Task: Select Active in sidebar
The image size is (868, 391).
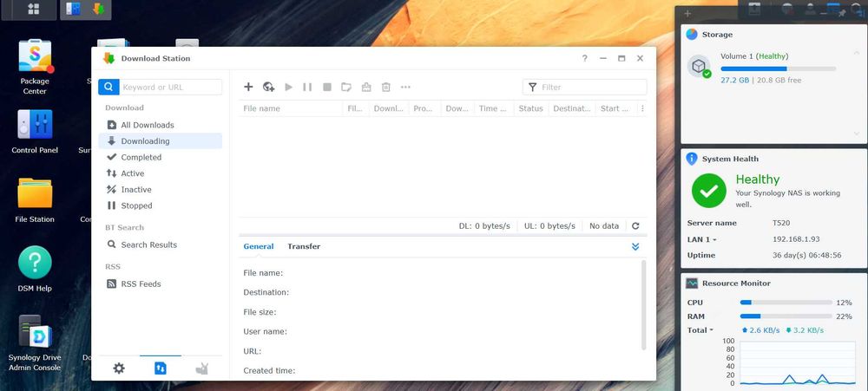Action: point(161,173)
